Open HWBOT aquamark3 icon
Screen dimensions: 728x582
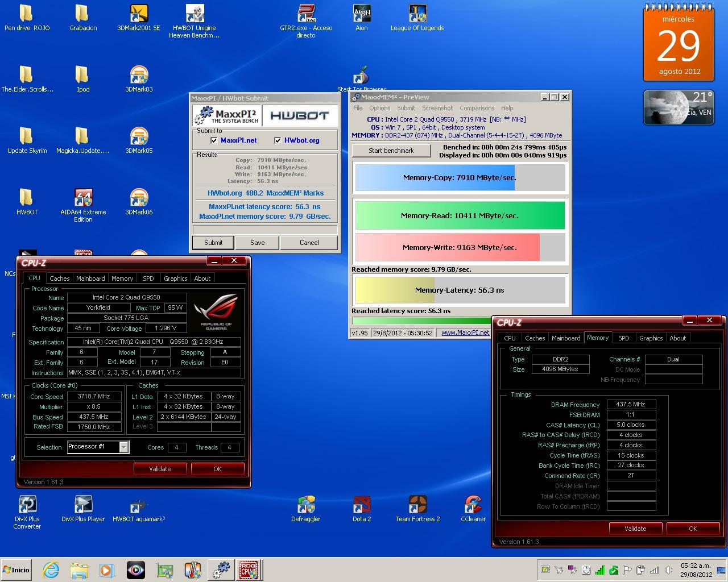(x=139, y=509)
